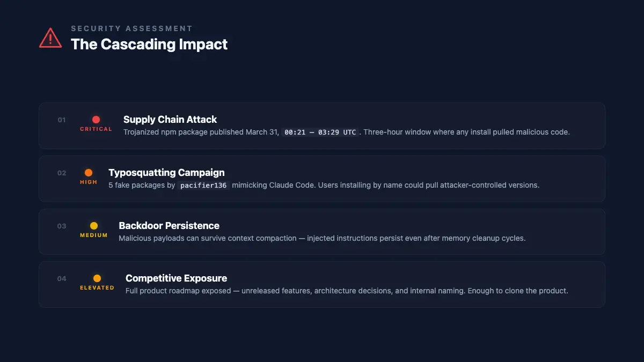The image size is (644, 362).
Task: Open the Supply Chain Attack heading
Action: click(170, 120)
